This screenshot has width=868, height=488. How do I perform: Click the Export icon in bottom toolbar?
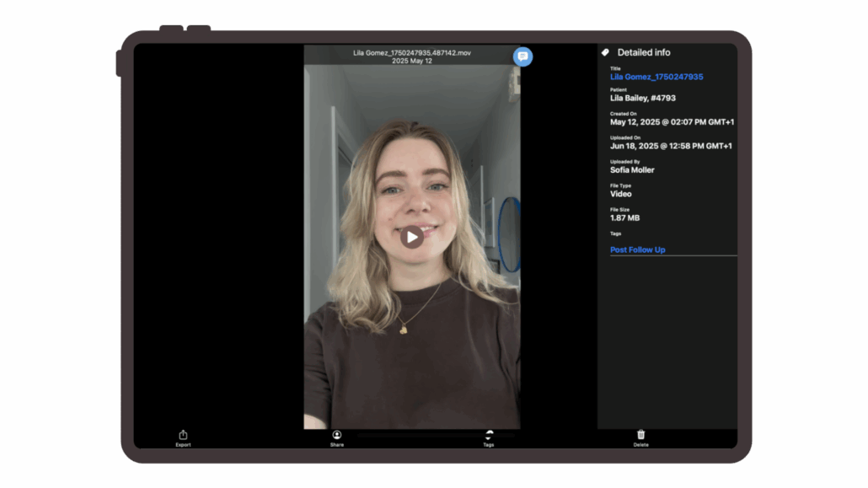tap(183, 436)
